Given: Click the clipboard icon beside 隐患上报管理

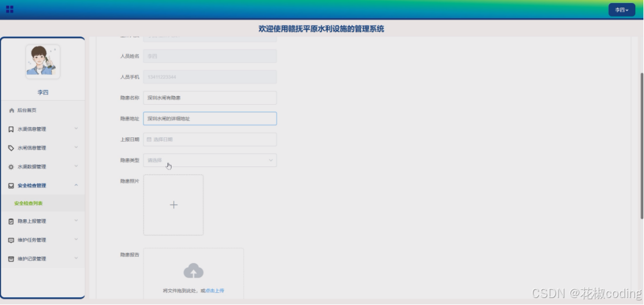Looking at the screenshot, I should coord(11,221).
